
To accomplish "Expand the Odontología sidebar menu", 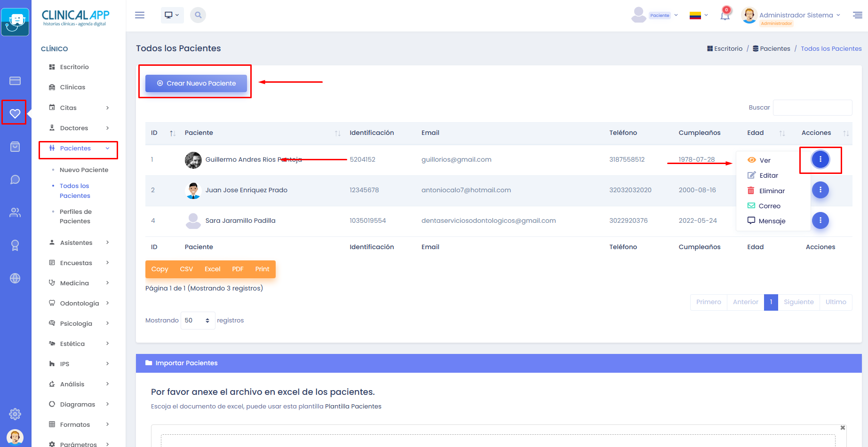I will [x=79, y=303].
